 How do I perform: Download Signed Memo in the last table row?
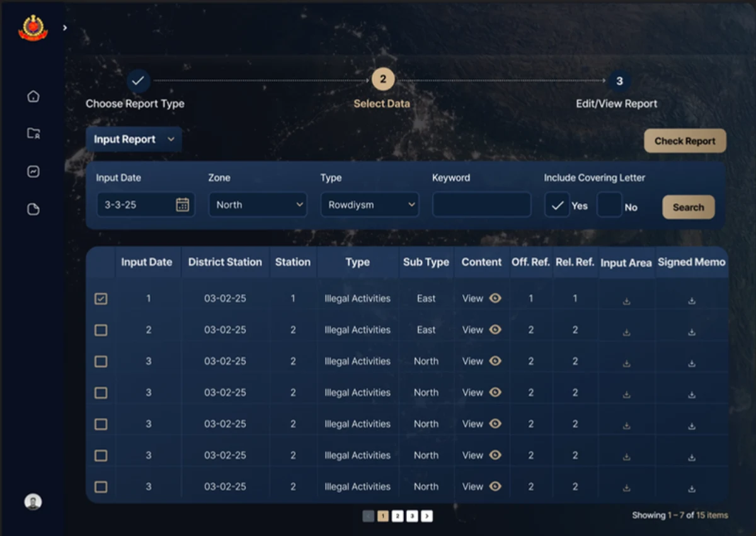(692, 488)
